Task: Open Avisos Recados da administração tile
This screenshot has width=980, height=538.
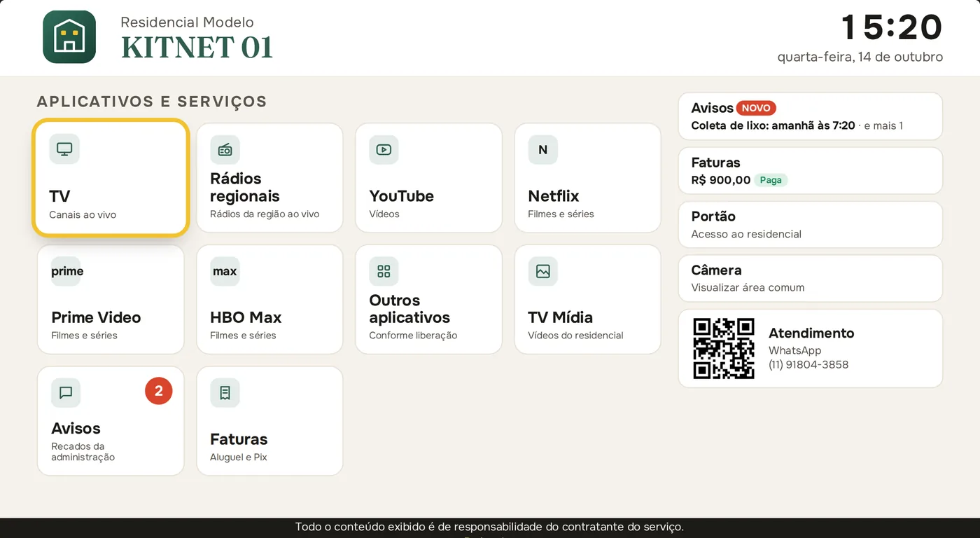Action: coord(111,421)
